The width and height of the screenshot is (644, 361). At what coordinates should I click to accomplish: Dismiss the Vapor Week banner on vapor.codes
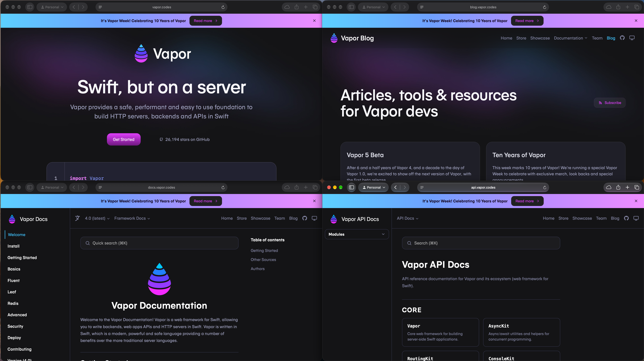pyautogui.click(x=315, y=21)
